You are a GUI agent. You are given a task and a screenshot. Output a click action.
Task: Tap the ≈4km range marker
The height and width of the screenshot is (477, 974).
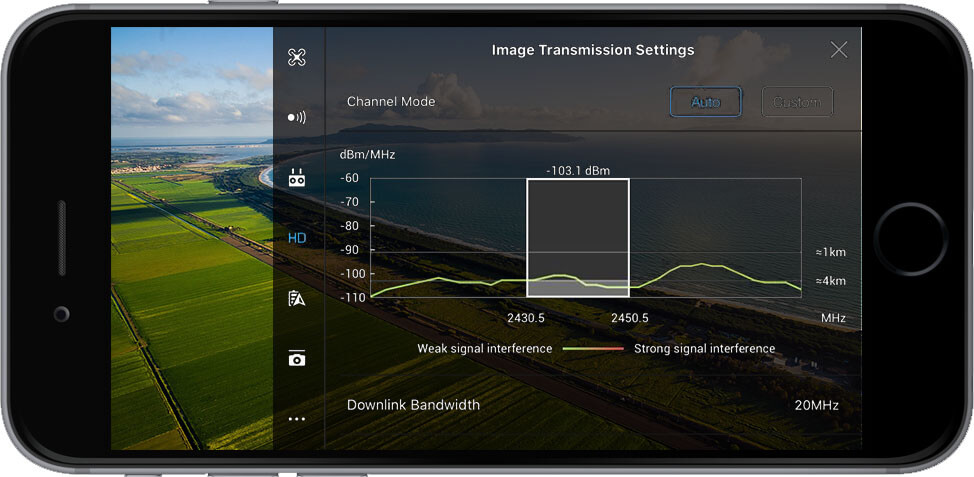pos(830,281)
